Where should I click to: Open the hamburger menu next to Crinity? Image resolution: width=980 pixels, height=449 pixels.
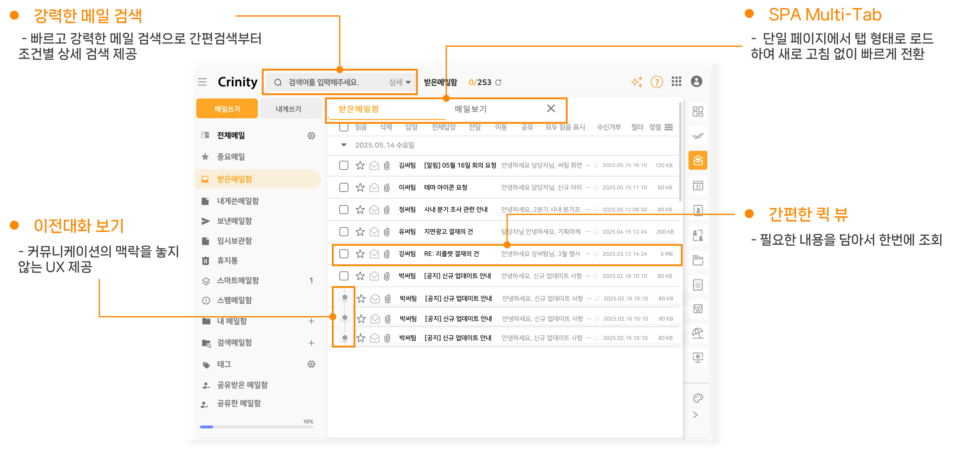click(202, 82)
